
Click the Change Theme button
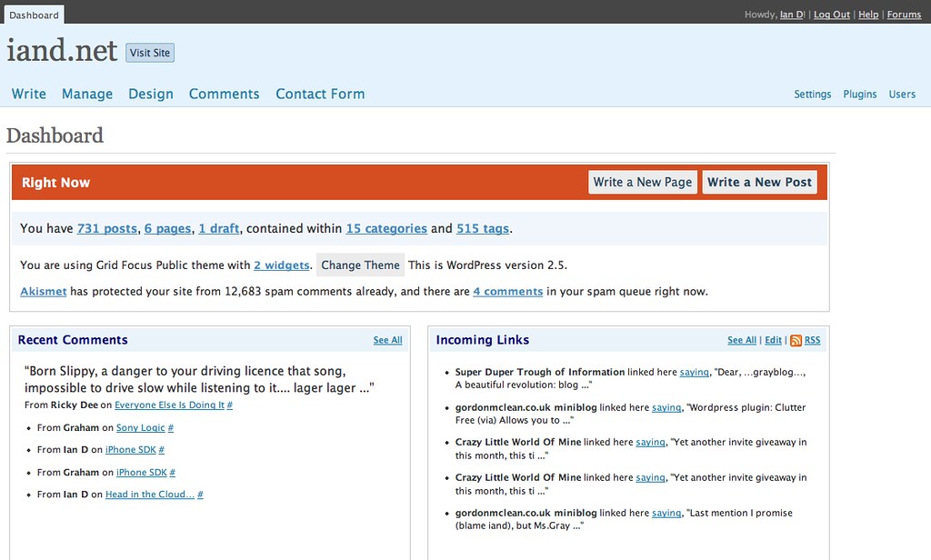click(360, 265)
